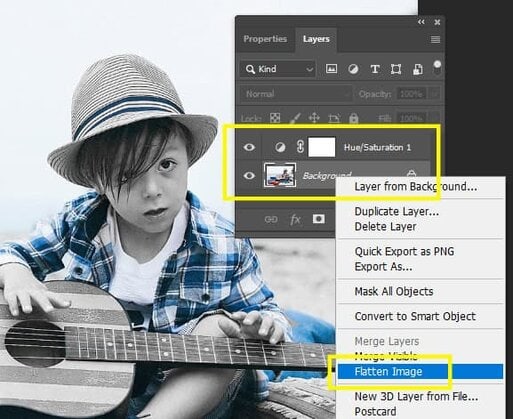The width and height of the screenshot is (513, 419).
Task: Open the Kind filter dropdown
Action: point(278,69)
